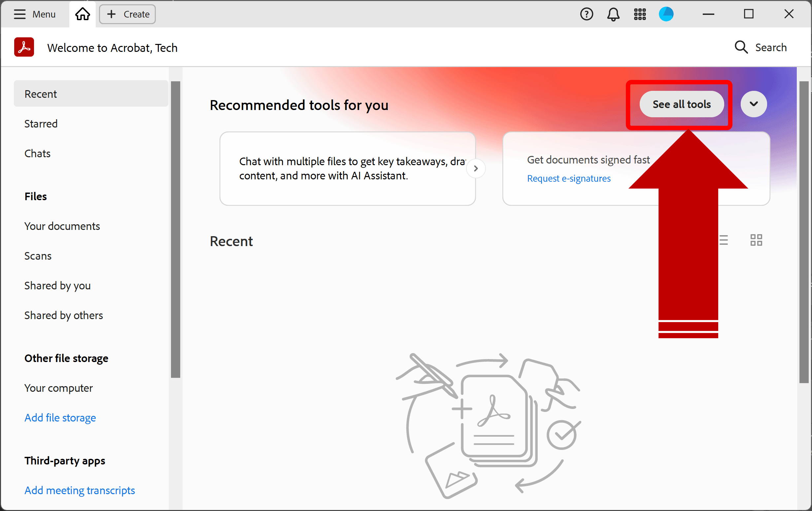
Task: Click the Home icon tab
Action: tap(83, 14)
